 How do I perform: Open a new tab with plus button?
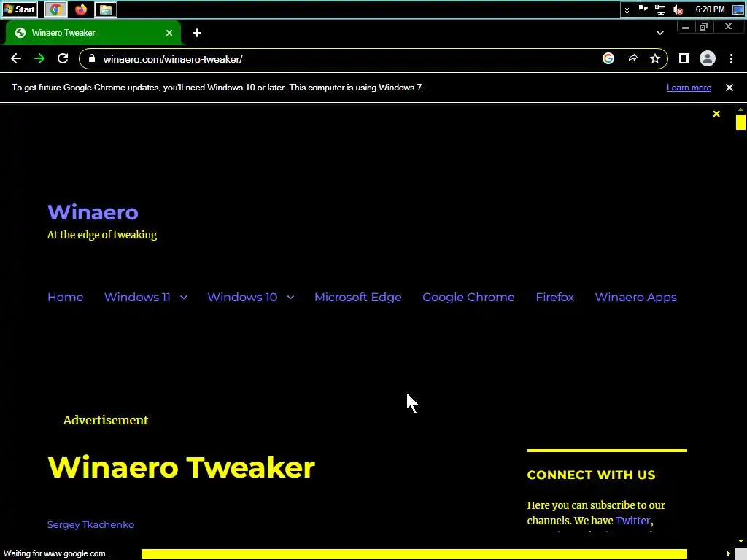[x=197, y=33]
